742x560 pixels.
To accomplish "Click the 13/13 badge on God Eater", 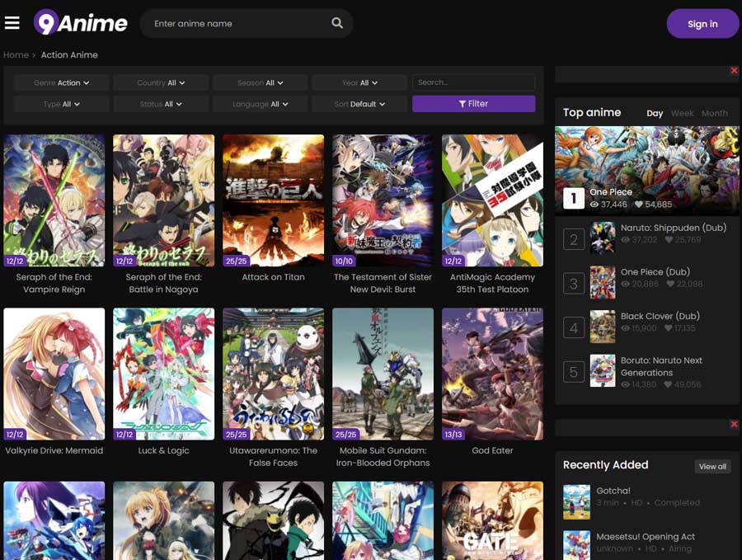I will 453,435.
